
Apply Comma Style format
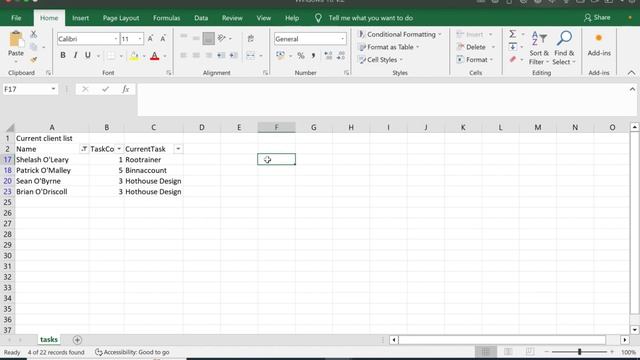(313, 56)
